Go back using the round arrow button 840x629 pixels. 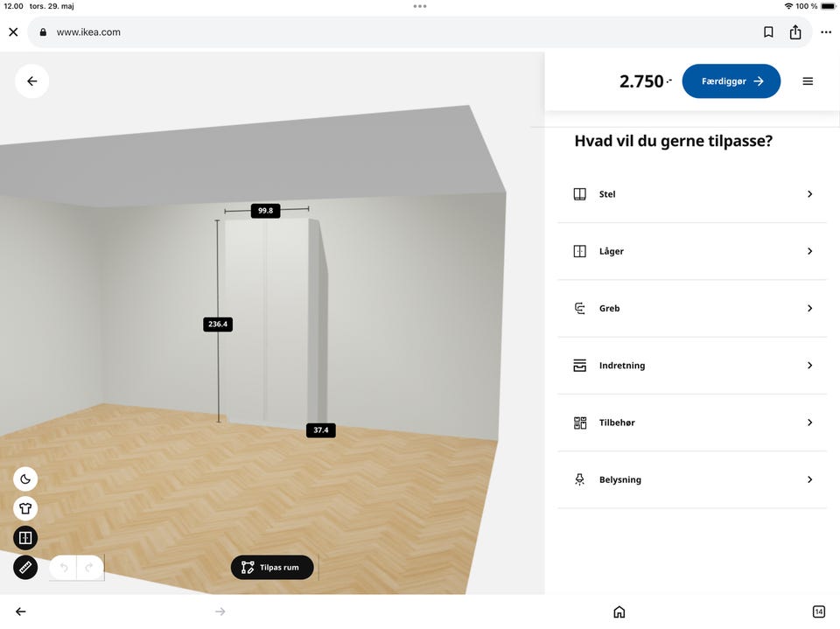(32, 80)
